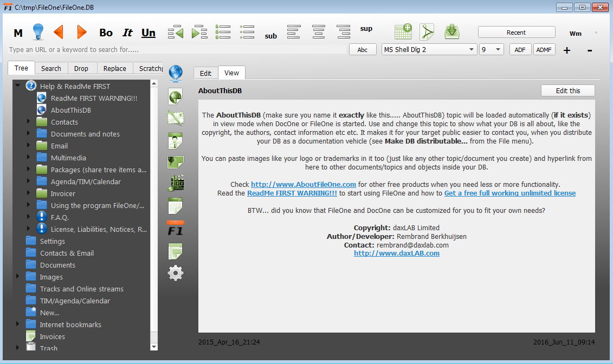Click the Edit this button
The image size is (613, 364).
(x=567, y=90)
